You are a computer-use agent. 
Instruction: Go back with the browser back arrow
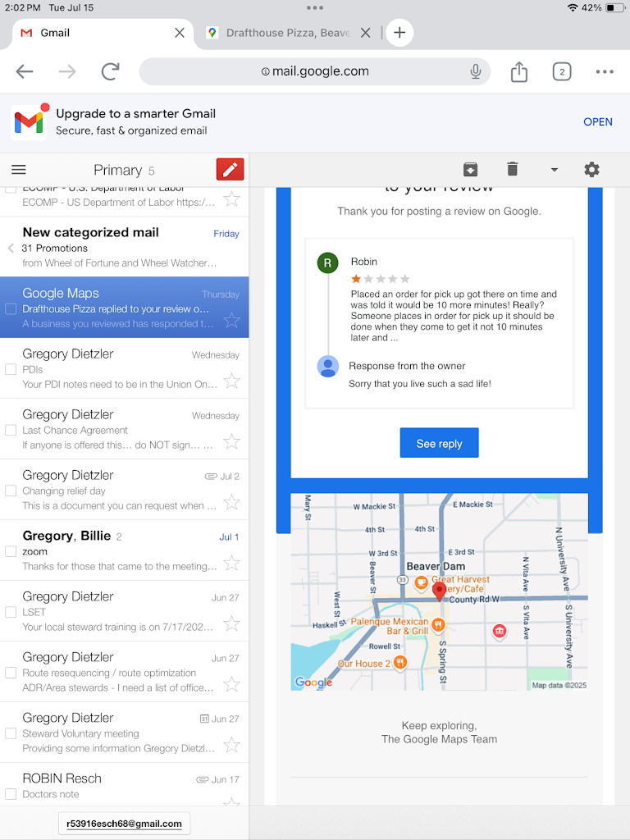coord(25,71)
